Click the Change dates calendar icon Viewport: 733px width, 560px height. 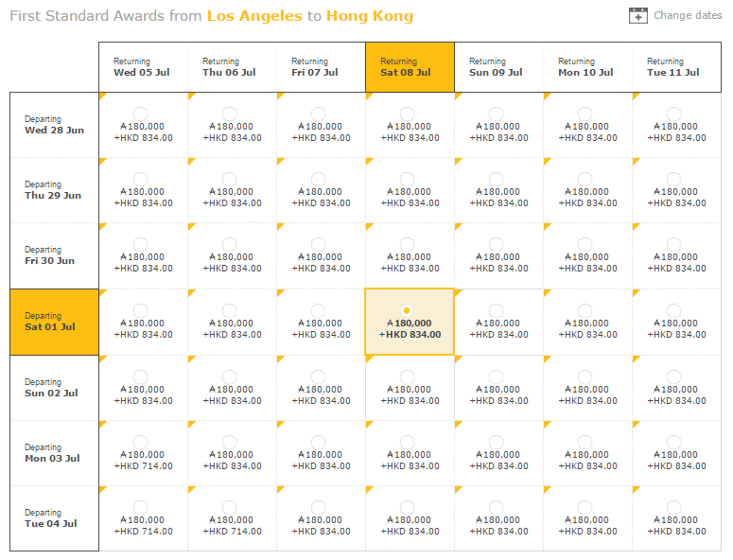tap(638, 15)
